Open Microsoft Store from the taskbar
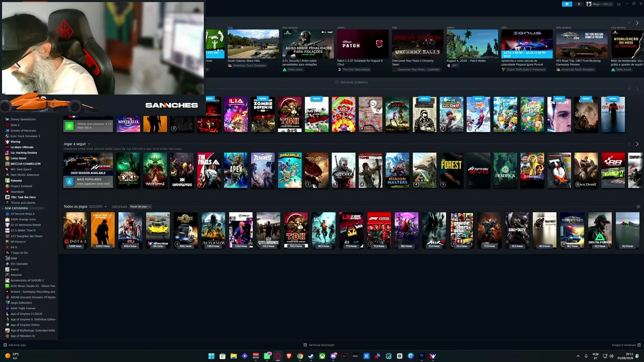Viewport: 644px width, 362px height. [222, 356]
